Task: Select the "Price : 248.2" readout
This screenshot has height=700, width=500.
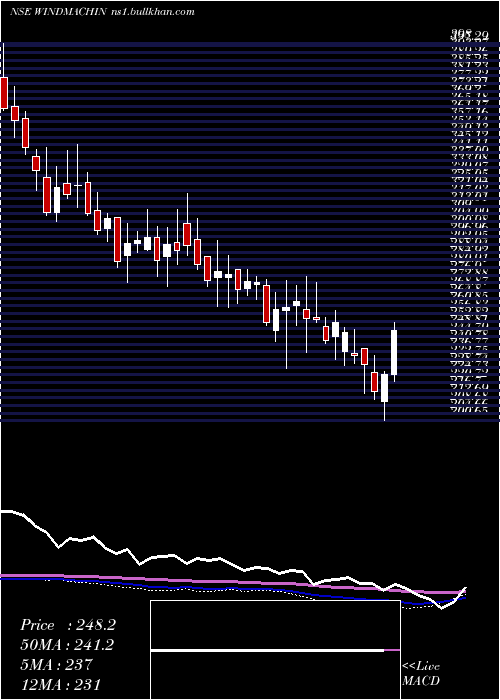Action: 68,625
